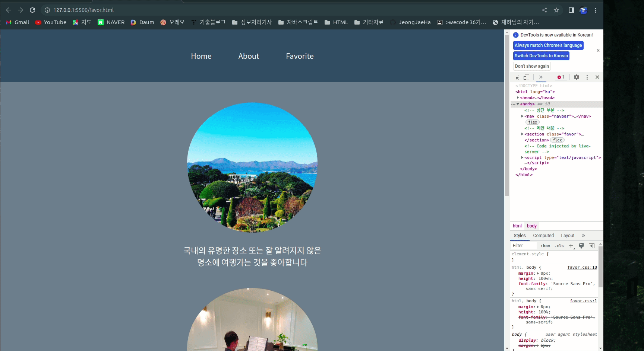Toggle .cls element classes panel
Screen dimensions: 644x351
(559, 246)
